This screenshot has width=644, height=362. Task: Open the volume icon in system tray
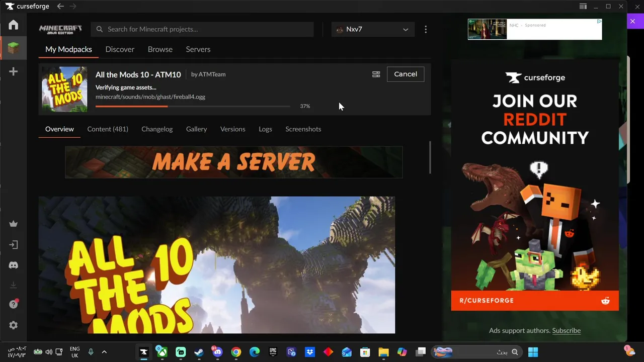[x=48, y=352]
